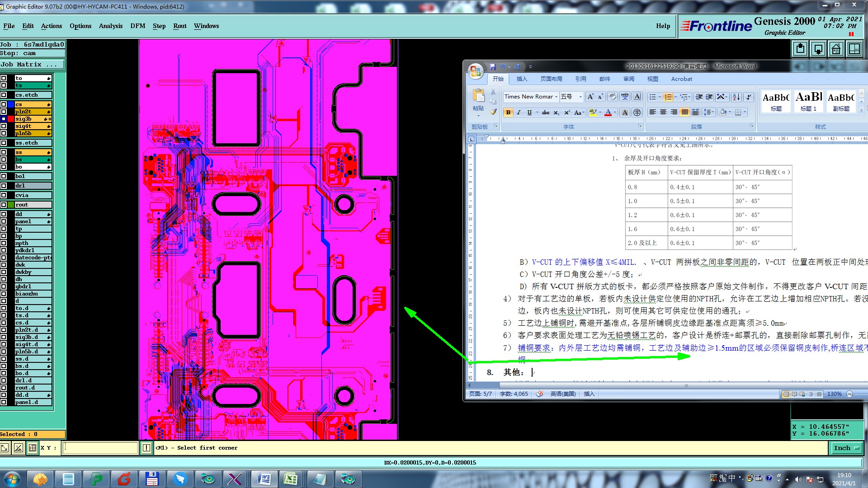The image size is (868, 488).
Task: Click the Sort A-Z icon
Action: point(736,97)
